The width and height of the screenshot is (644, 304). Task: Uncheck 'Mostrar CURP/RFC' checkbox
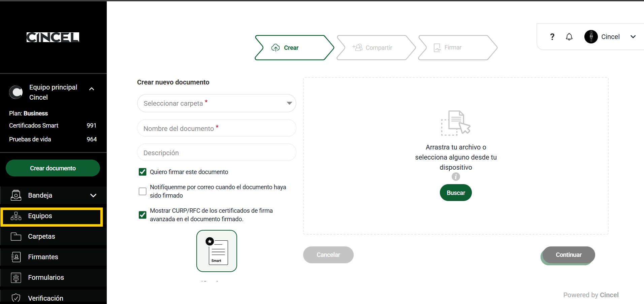pos(142,215)
